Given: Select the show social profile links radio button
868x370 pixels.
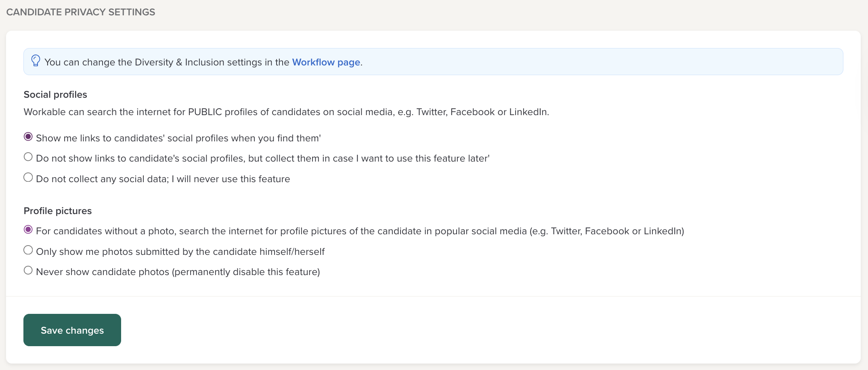Looking at the screenshot, I should pyautogui.click(x=28, y=137).
